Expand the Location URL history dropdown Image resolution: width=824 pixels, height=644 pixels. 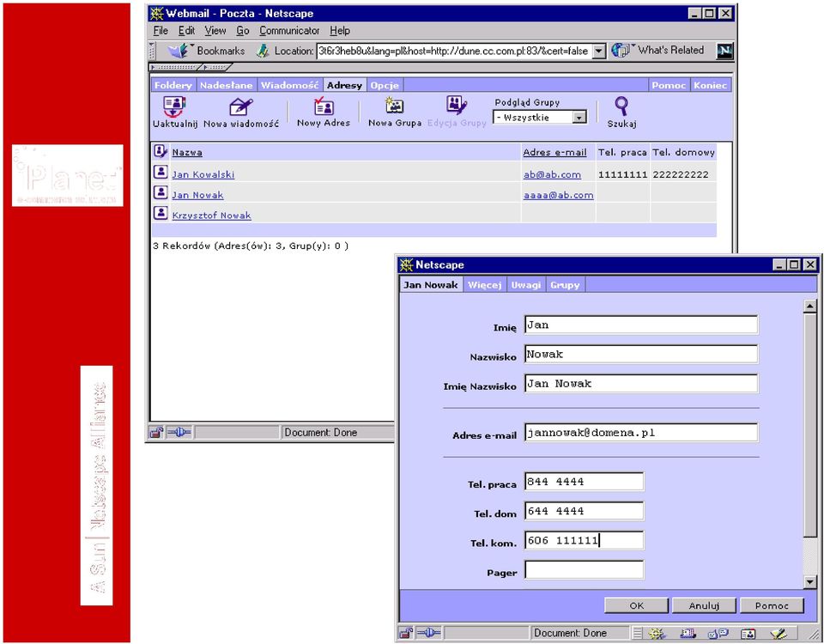point(598,51)
